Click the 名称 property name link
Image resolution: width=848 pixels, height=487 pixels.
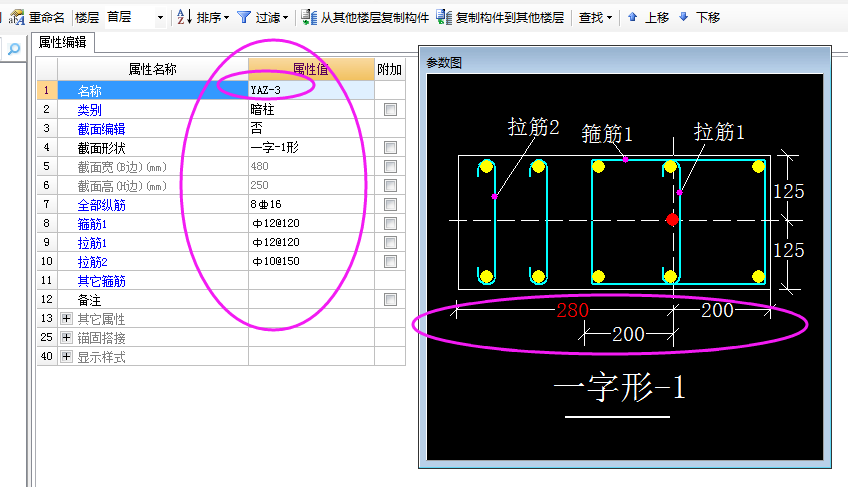[89, 91]
